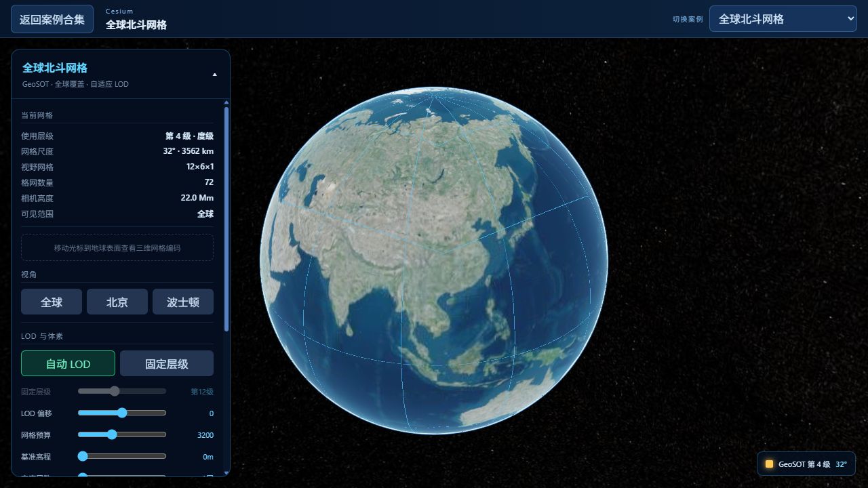
Task: Click the GeoSOT 第 4 级 legend badge
Action: pos(806,464)
